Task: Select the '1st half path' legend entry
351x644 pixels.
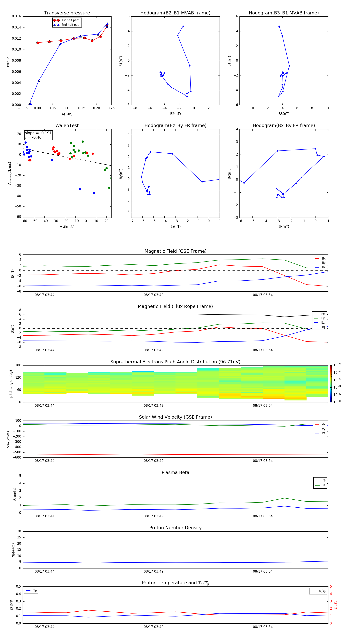Action: coord(66,20)
